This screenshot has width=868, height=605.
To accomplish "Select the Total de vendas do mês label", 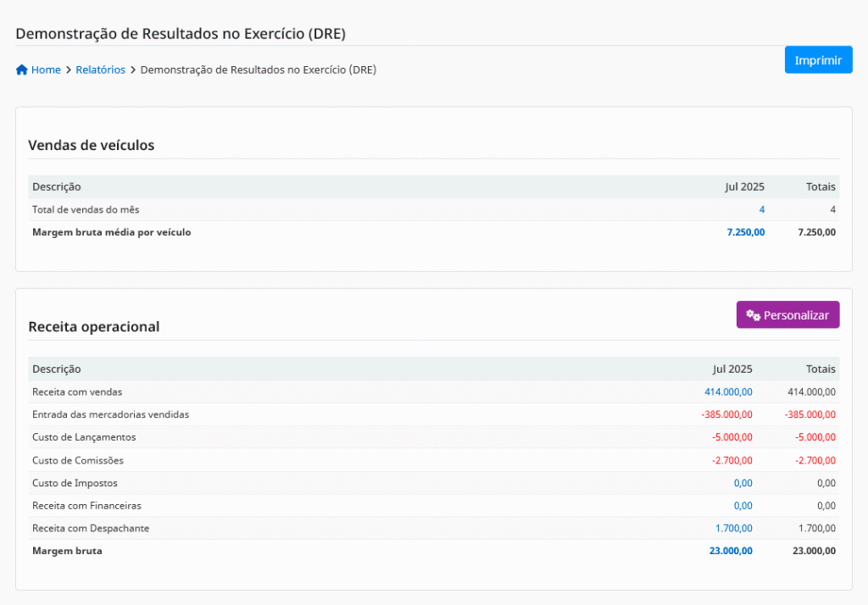I will [86, 210].
